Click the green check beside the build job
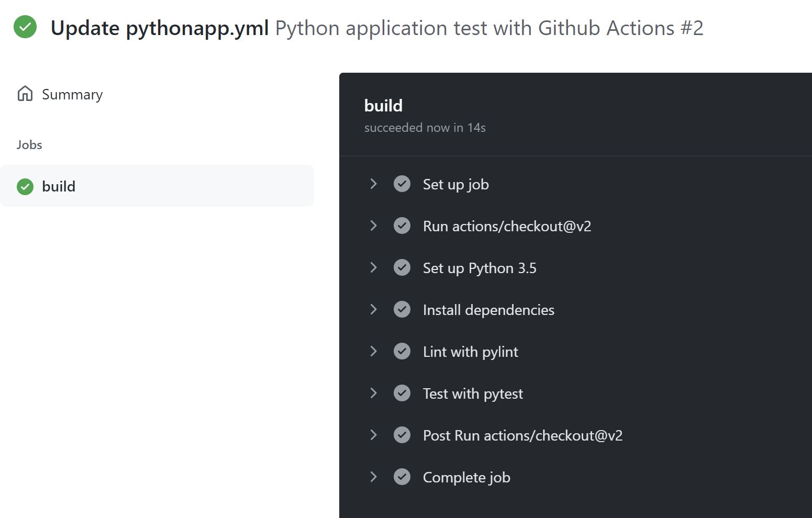 pos(25,186)
